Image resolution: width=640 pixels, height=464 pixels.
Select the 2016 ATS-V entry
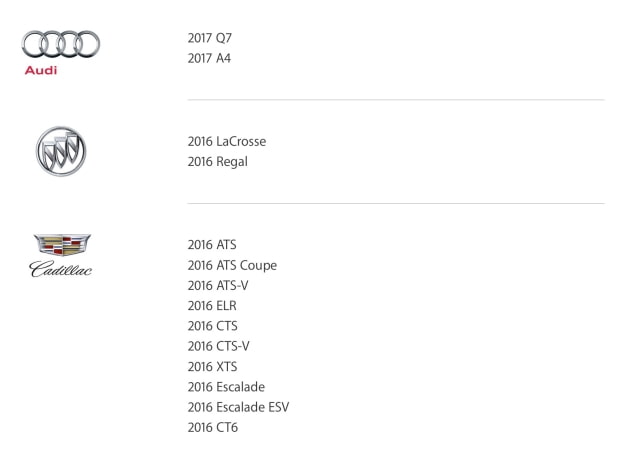[x=218, y=285]
